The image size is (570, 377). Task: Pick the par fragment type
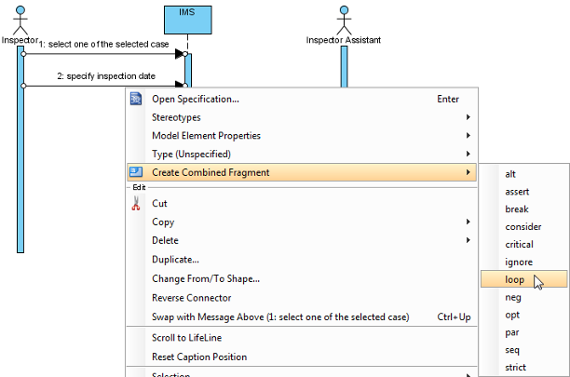tap(524, 332)
